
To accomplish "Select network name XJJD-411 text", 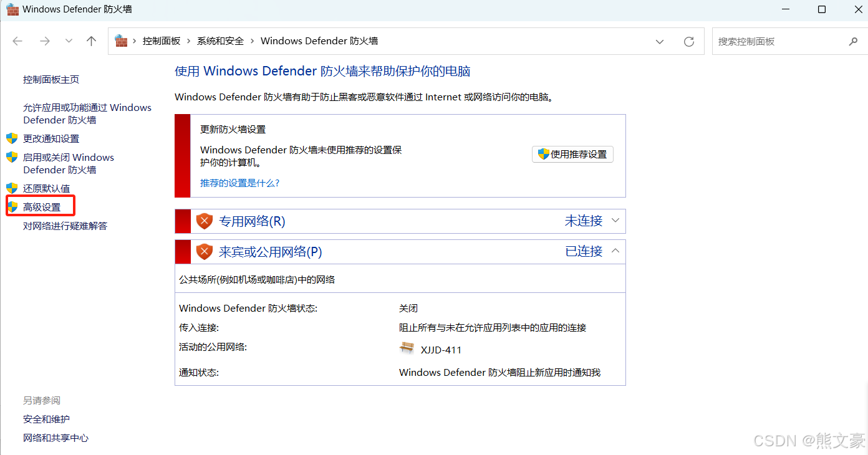I will coord(441,350).
